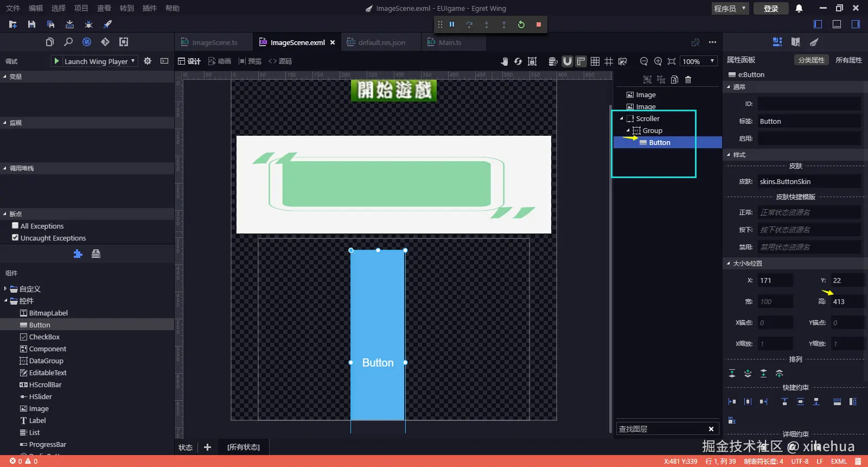Switch to 源码 source view
This screenshot has width=868, height=467.
coord(280,61)
